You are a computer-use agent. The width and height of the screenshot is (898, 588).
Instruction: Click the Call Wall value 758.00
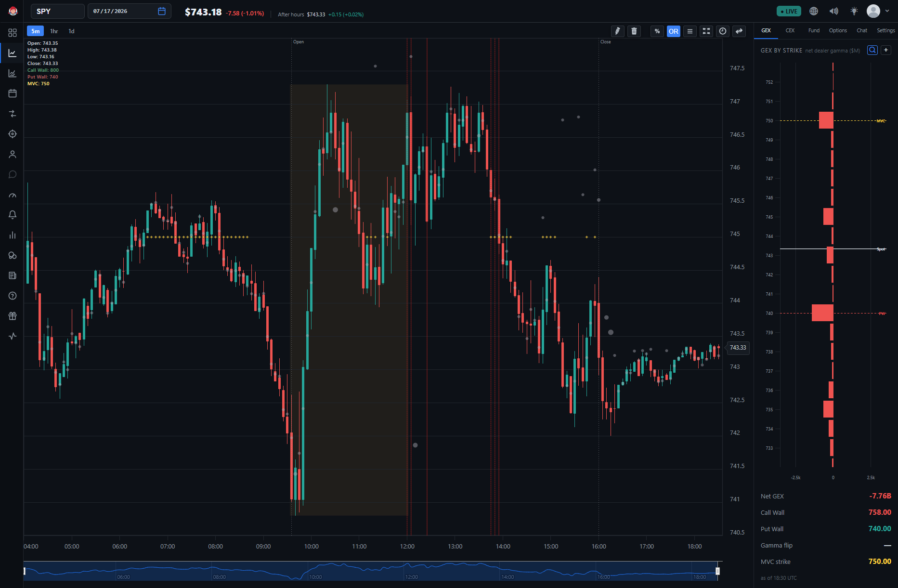[x=880, y=512]
